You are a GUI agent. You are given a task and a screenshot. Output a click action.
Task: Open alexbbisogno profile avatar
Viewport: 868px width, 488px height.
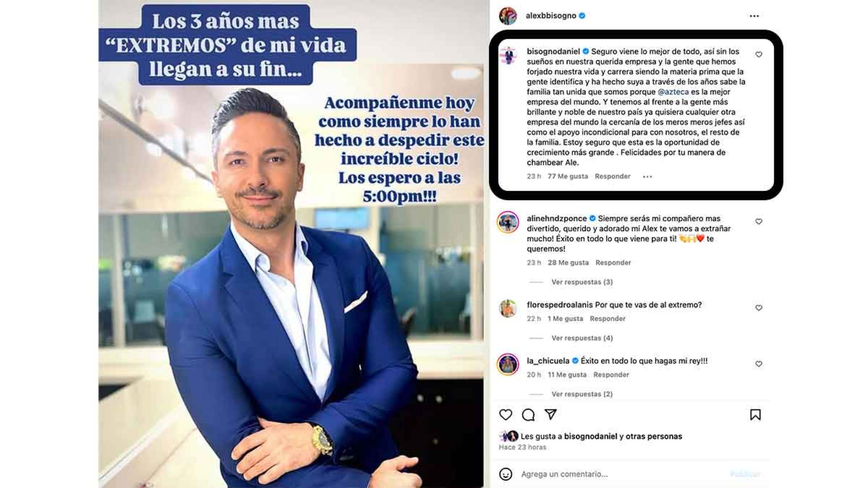508,16
